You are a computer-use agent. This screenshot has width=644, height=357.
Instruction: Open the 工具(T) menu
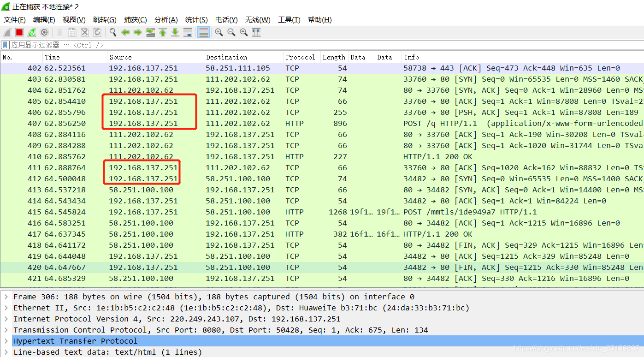pyautogui.click(x=289, y=20)
